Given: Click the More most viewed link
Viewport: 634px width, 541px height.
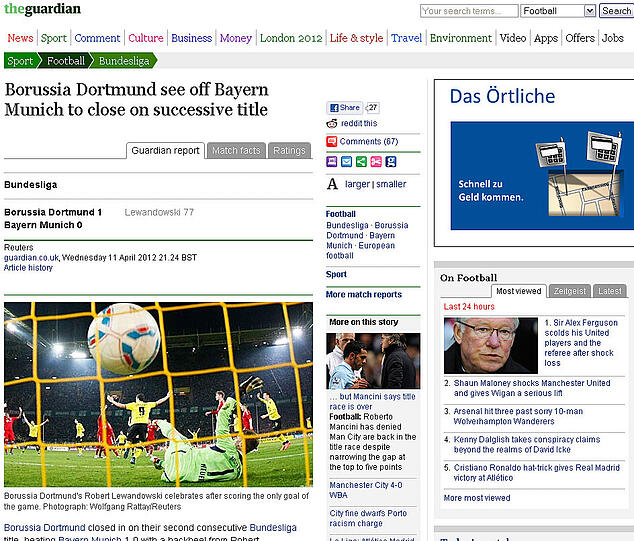Looking at the screenshot, I should (477, 498).
